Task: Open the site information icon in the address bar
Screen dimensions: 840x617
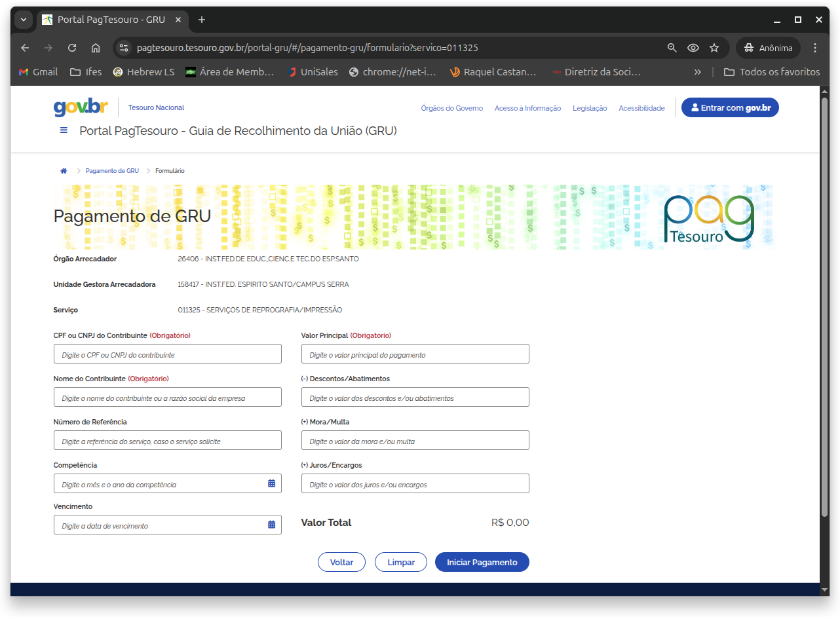Action: click(124, 48)
